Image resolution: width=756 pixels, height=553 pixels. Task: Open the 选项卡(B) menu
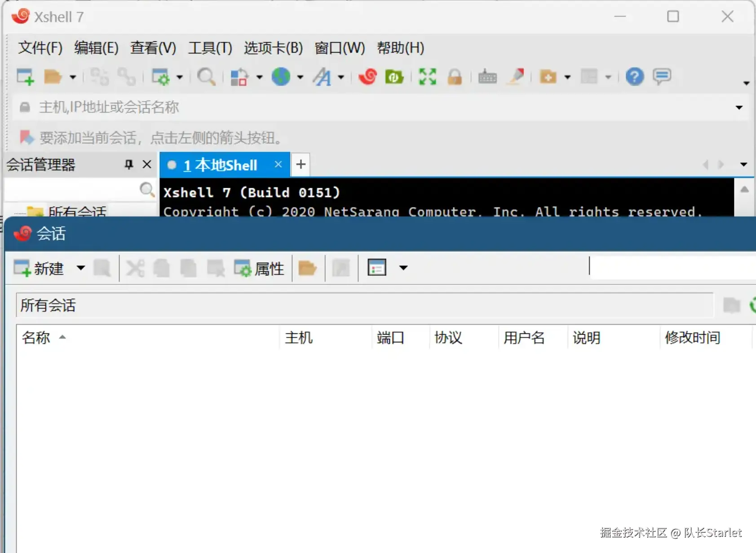(273, 48)
